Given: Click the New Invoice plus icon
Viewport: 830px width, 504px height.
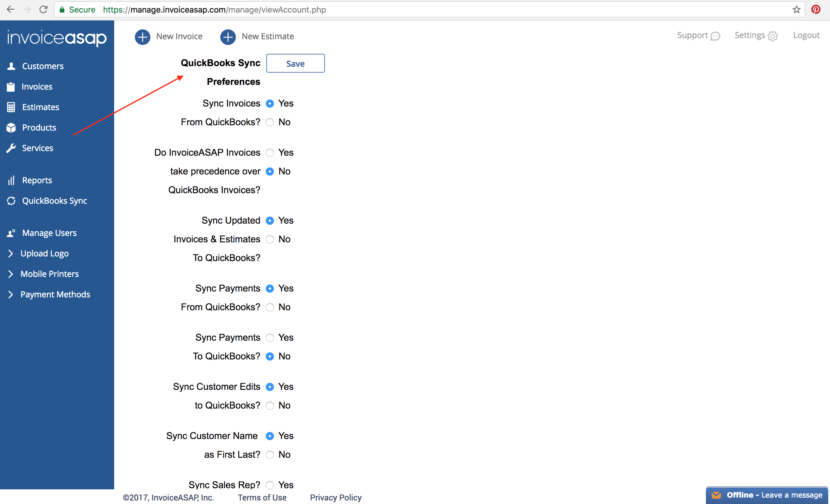Looking at the screenshot, I should click(143, 37).
